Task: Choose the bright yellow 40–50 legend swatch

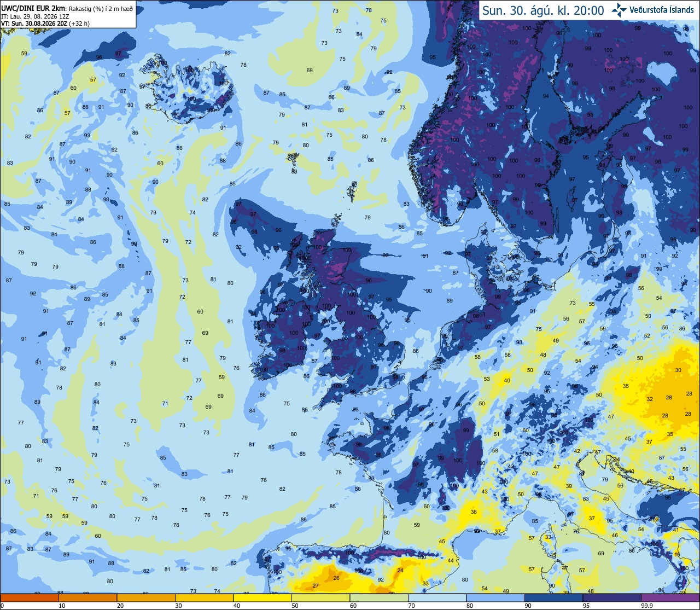Action: [x=262, y=598]
